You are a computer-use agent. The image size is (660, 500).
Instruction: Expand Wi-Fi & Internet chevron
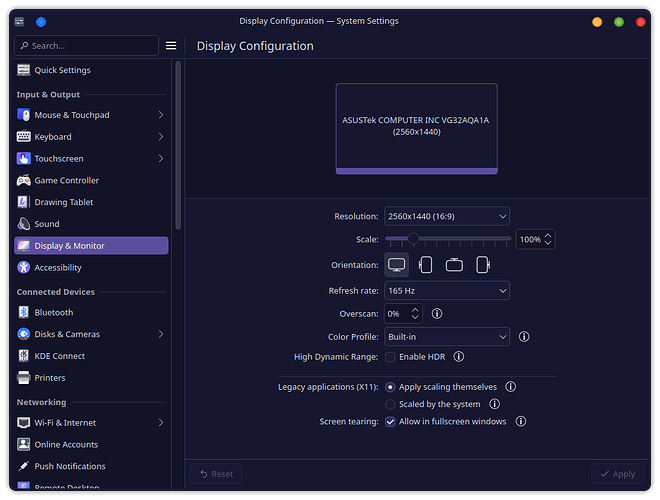(x=161, y=423)
